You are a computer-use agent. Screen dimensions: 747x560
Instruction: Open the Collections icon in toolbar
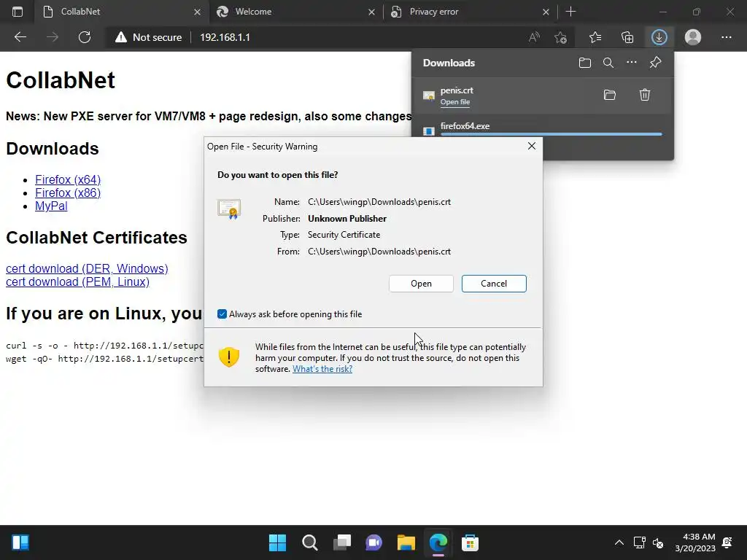click(x=627, y=37)
